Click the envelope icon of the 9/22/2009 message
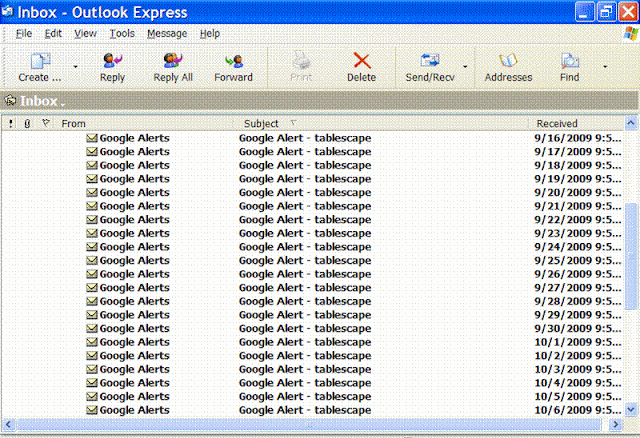The width and height of the screenshot is (640, 438). 92,220
